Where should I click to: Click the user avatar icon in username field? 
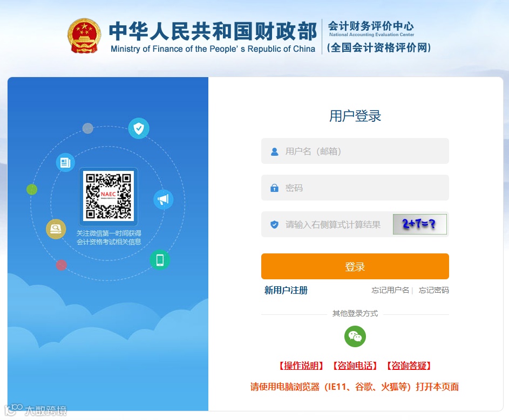click(x=275, y=152)
